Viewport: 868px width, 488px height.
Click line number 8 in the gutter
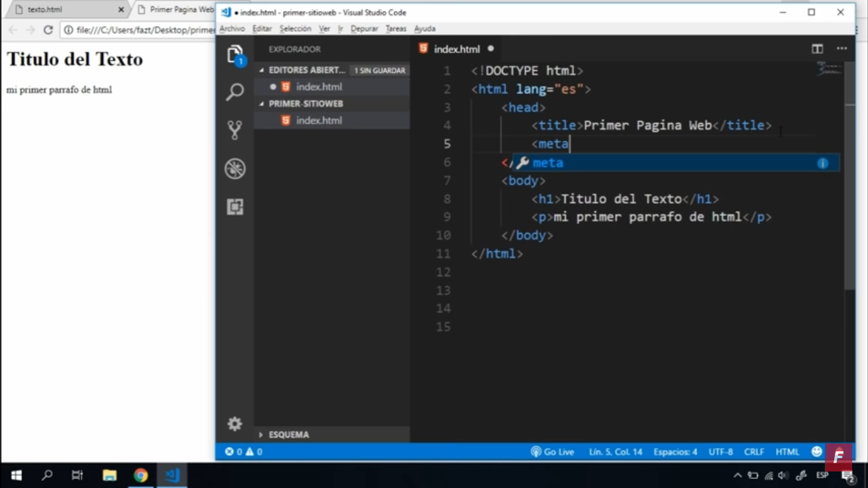447,199
